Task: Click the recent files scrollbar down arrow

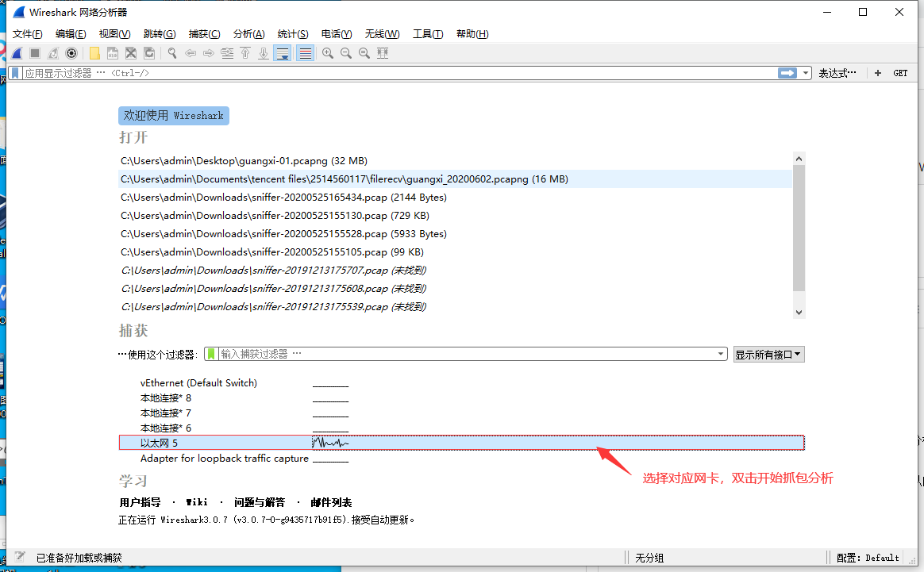Action: tap(799, 313)
